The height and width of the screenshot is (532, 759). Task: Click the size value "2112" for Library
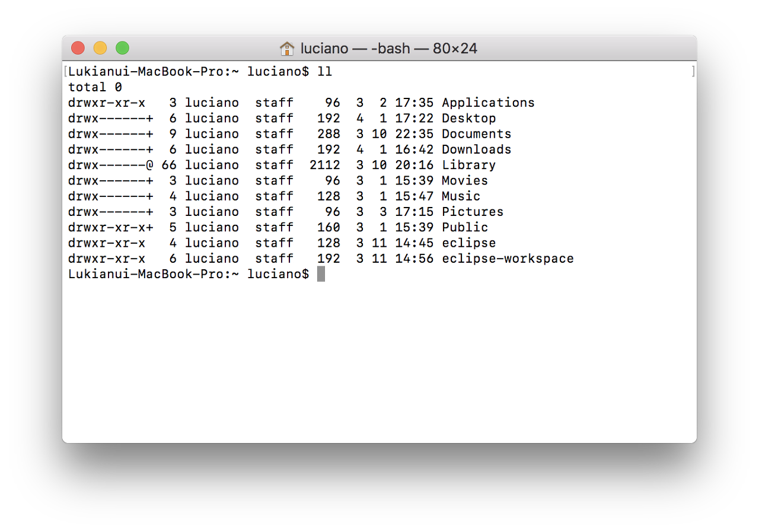click(x=325, y=165)
